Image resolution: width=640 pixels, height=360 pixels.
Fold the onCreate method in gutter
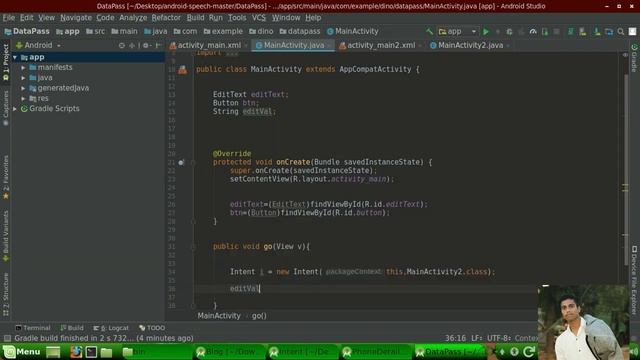pyautogui.click(x=193, y=162)
